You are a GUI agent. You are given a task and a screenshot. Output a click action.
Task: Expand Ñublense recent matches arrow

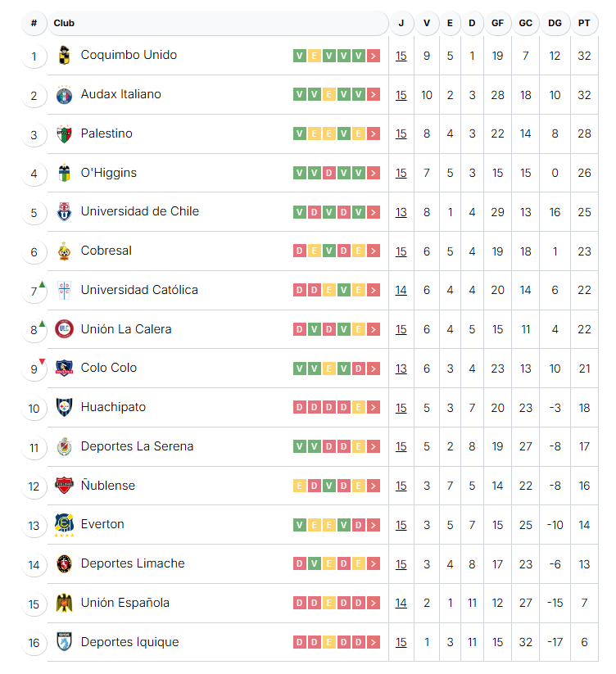click(x=374, y=486)
